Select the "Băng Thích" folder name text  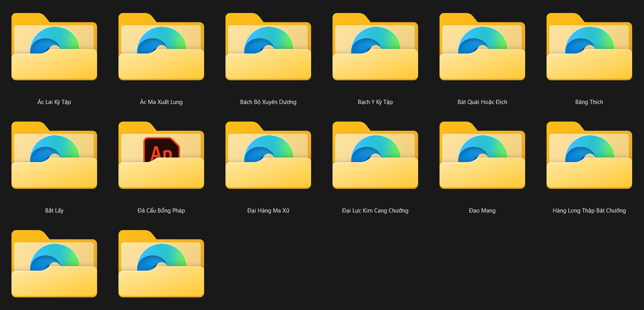[x=589, y=102]
